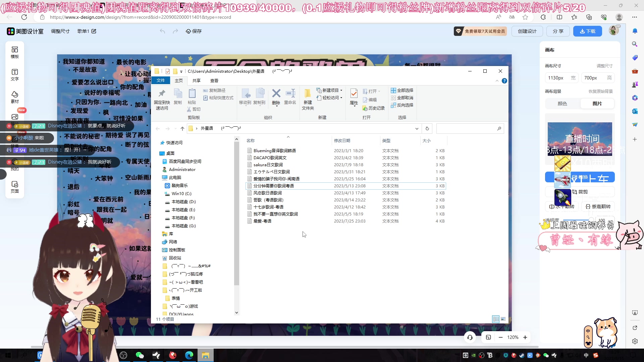Select the 颜色 canvas background tab
644x362 pixels.
[562, 104]
